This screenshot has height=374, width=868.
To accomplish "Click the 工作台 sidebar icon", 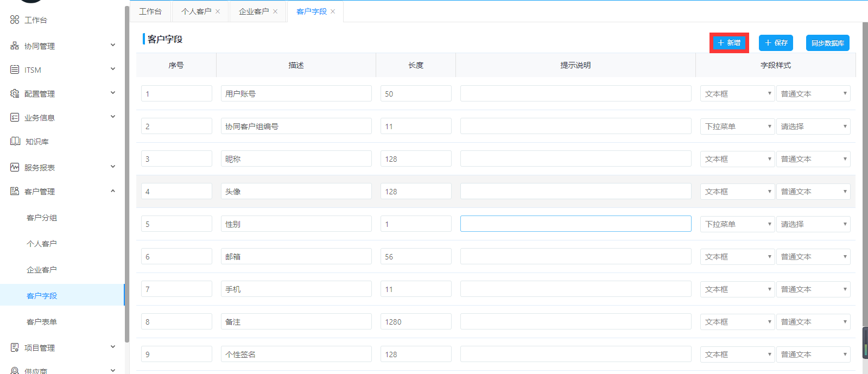I will [x=15, y=20].
